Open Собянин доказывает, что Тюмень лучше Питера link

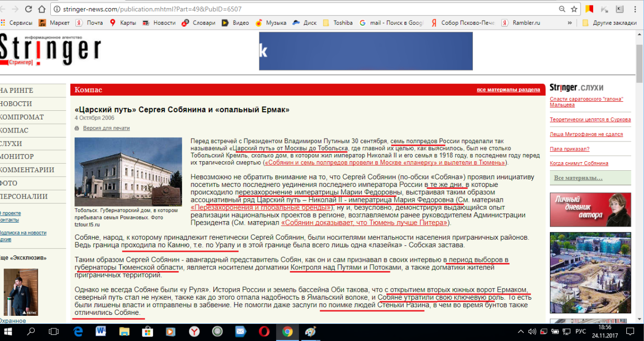click(x=364, y=222)
